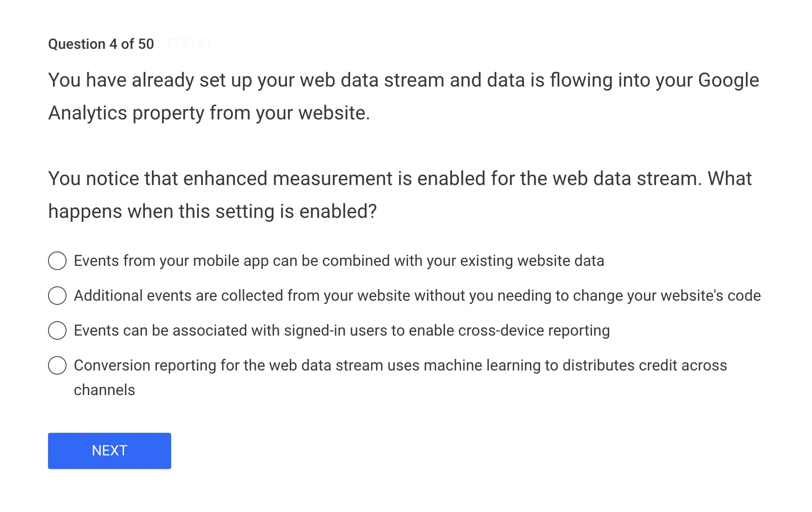This screenshot has width=812, height=512.
Task: Pick the machine learning conversion reporting radio
Action: point(57,366)
